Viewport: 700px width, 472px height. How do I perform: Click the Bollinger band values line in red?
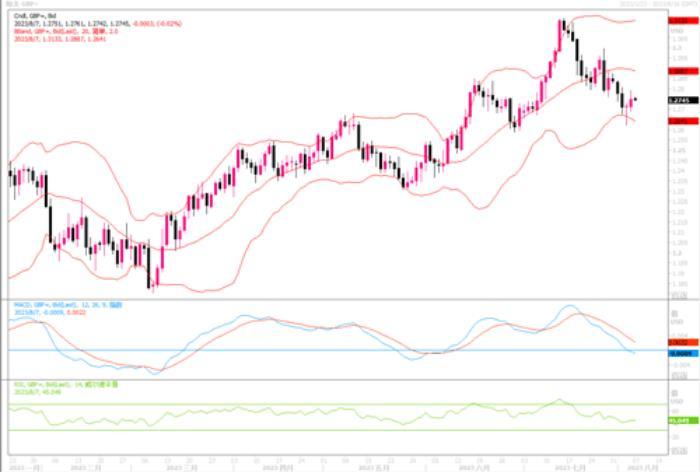[60, 39]
